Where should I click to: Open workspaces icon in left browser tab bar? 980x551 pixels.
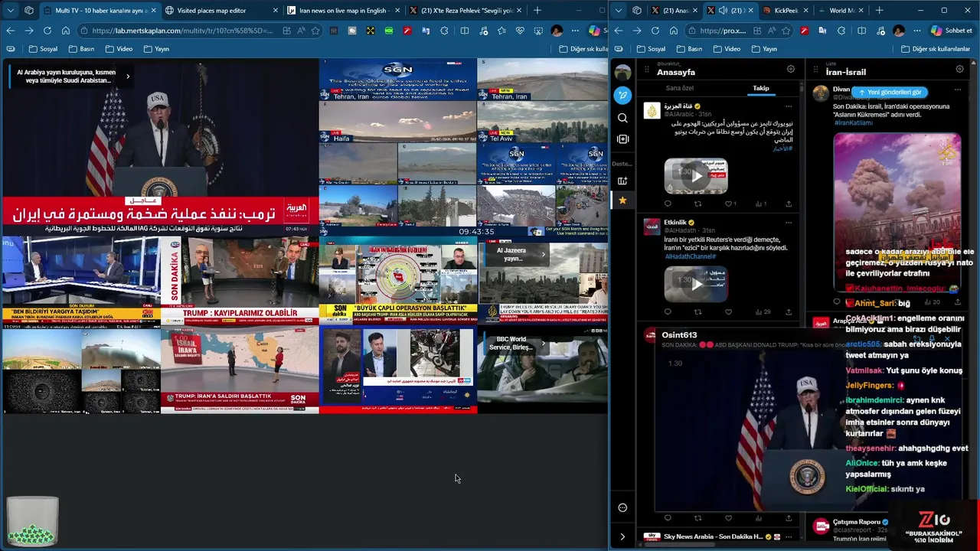[29, 11]
